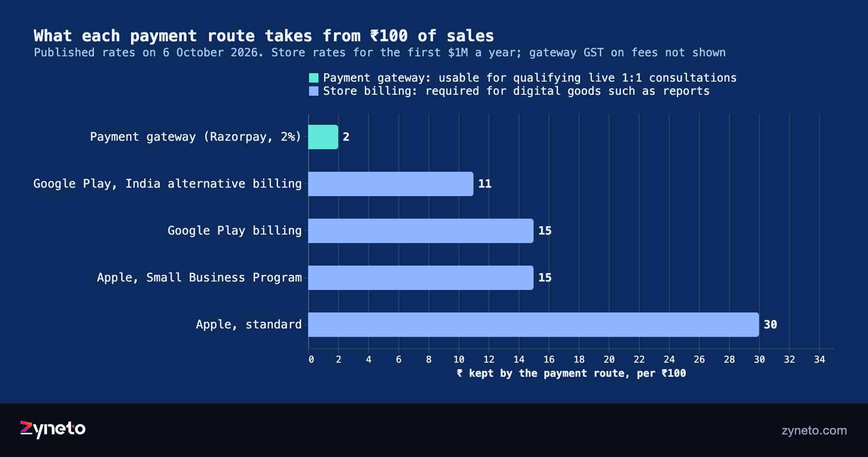This screenshot has height=457, width=868.
Task: Click the label 'Apple, standard'
Action: [248, 325]
